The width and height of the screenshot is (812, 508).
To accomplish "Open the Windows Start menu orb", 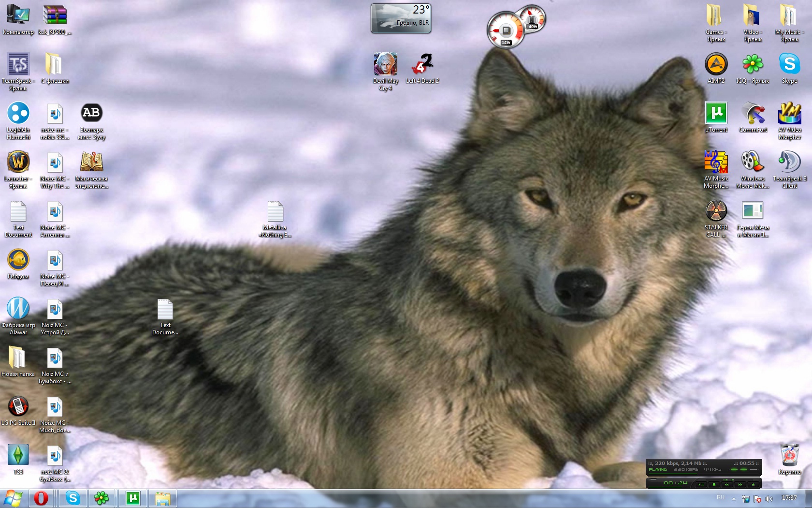I will (x=13, y=498).
